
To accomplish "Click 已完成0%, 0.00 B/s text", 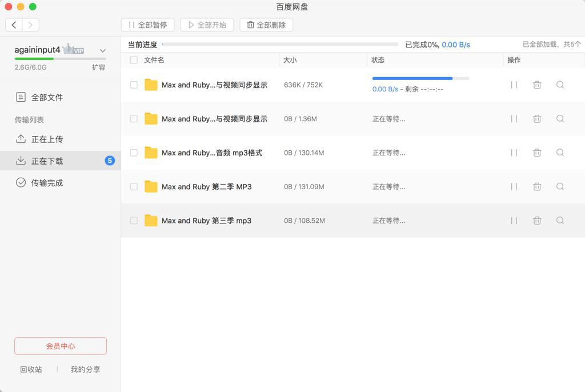I will 438,45.
